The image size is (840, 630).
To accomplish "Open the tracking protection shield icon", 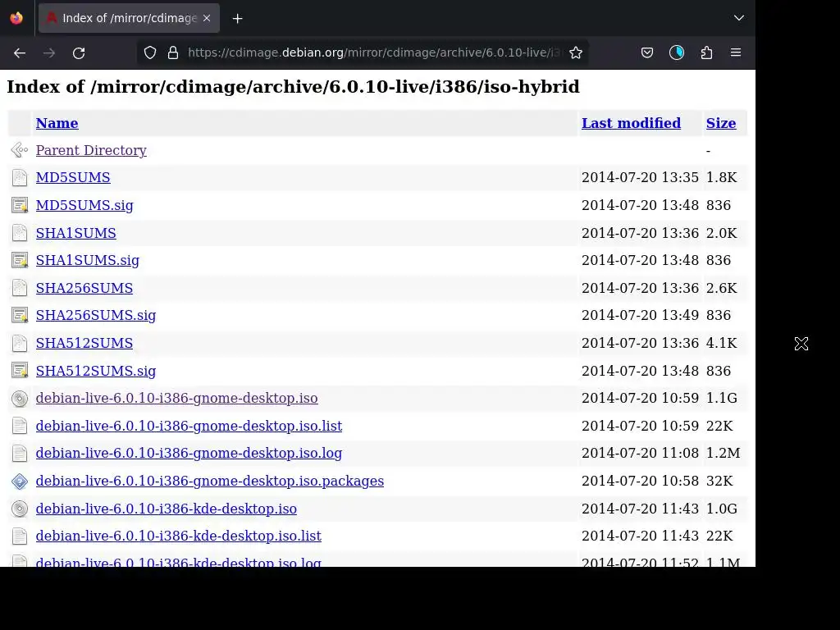I will pos(150,52).
